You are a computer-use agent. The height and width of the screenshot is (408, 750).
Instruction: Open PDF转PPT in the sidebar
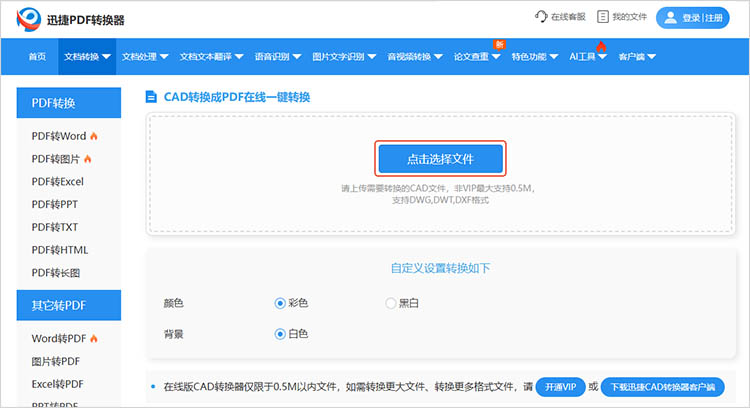(x=55, y=204)
